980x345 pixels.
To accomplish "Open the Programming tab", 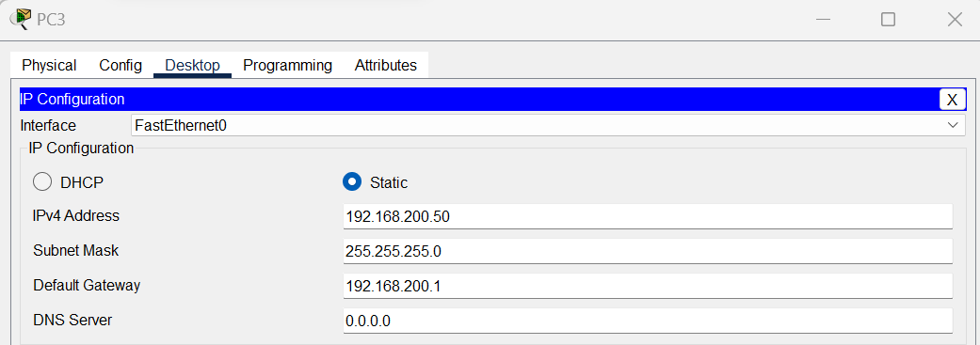I will pyautogui.click(x=287, y=66).
